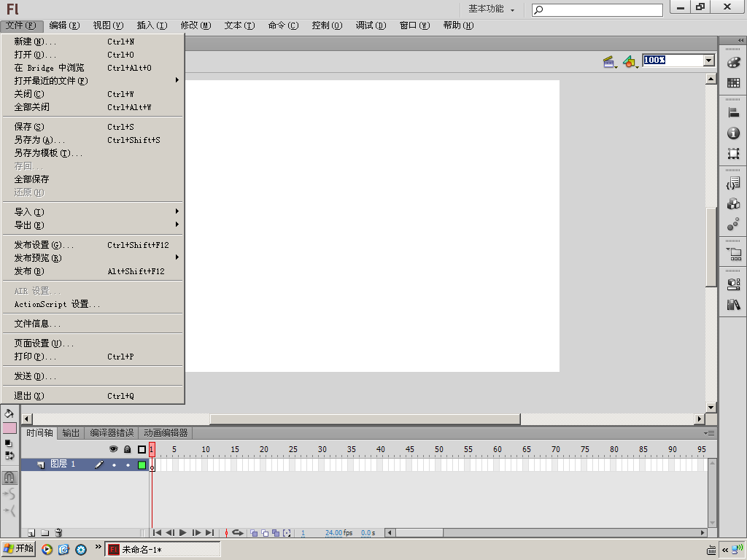The height and width of the screenshot is (560, 747).
Task: Choose 发布设置 from the File menu
Action: click(93, 245)
